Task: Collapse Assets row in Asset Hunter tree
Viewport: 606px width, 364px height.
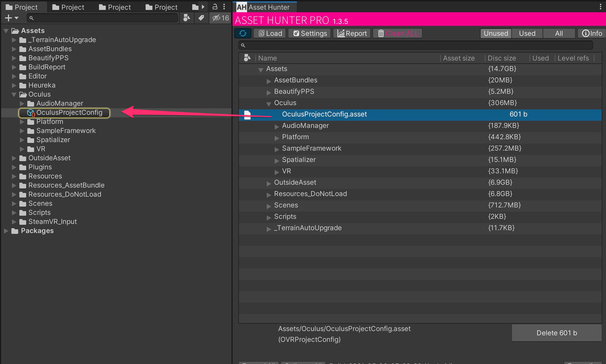Action: [261, 69]
